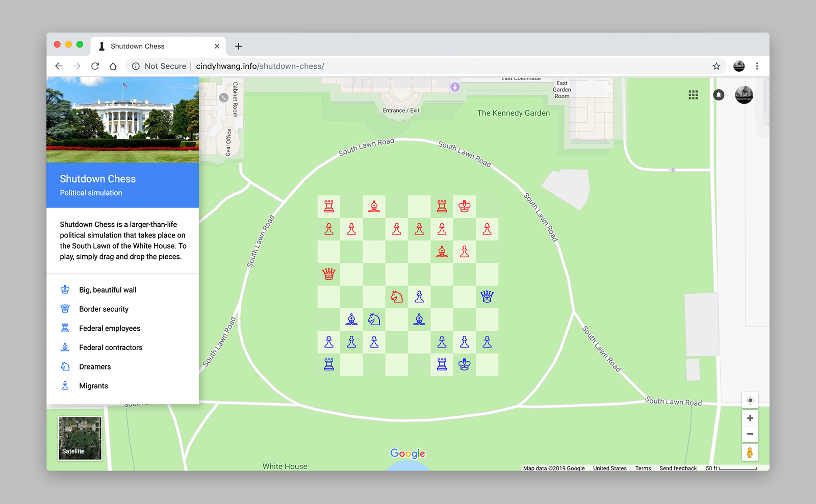Toggle Satellite map view
The width and height of the screenshot is (816, 504).
[x=80, y=438]
